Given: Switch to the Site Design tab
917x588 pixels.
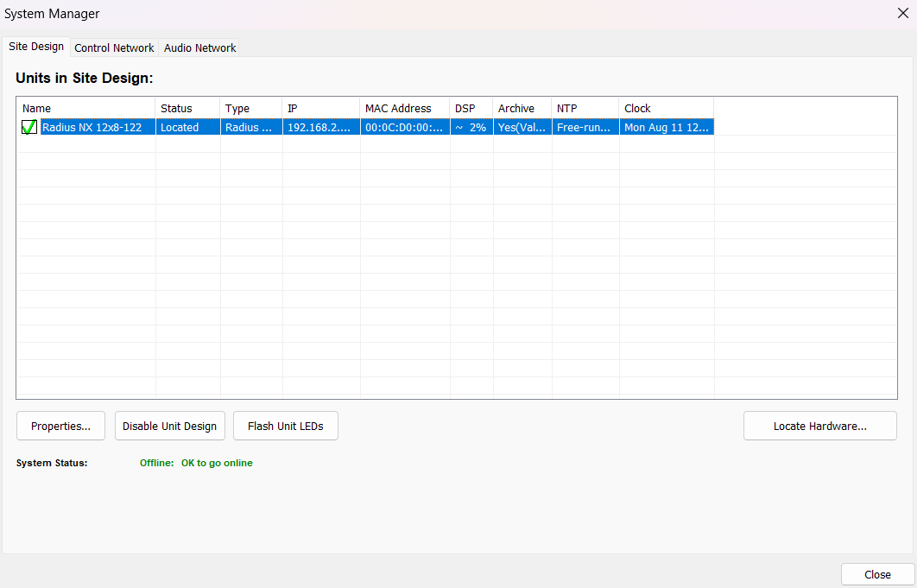Looking at the screenshot, I should [x=36, y=47].
